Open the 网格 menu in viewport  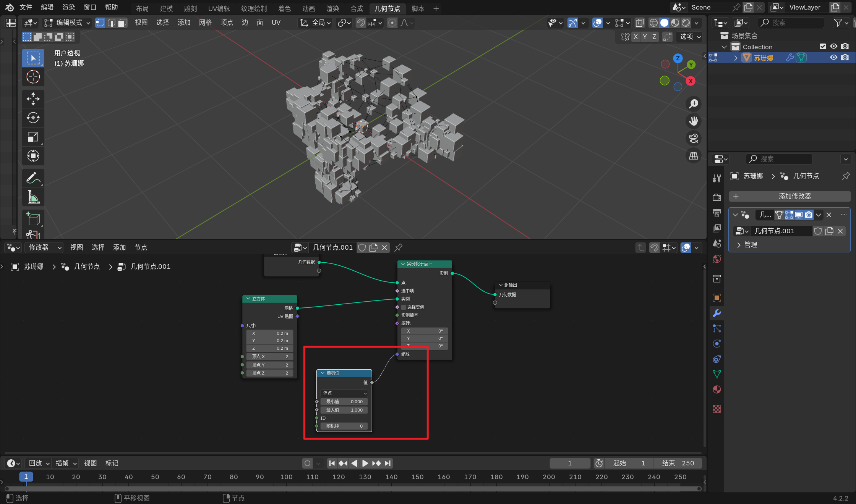(x=205, y=23)
